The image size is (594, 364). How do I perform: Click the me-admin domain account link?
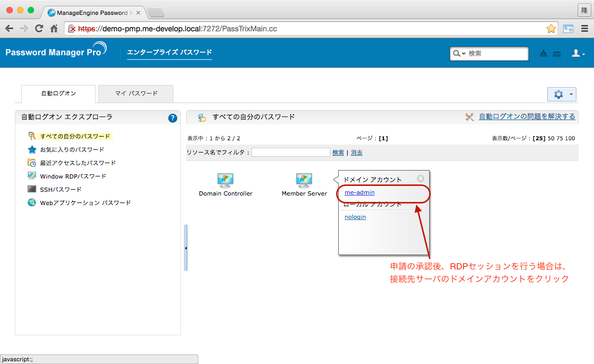pyautogui.click(x=359, y=192)
